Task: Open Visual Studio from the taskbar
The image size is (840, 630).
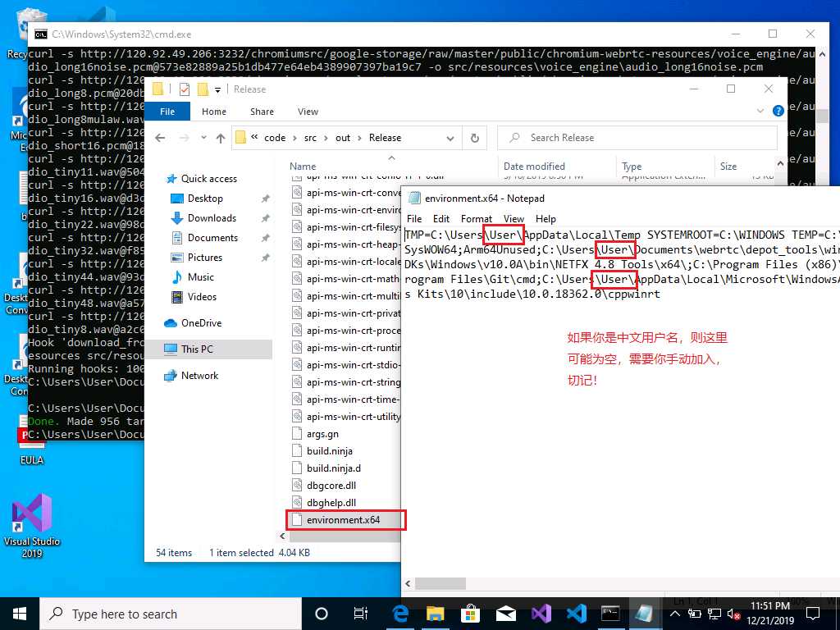Action: pos(541,614)
